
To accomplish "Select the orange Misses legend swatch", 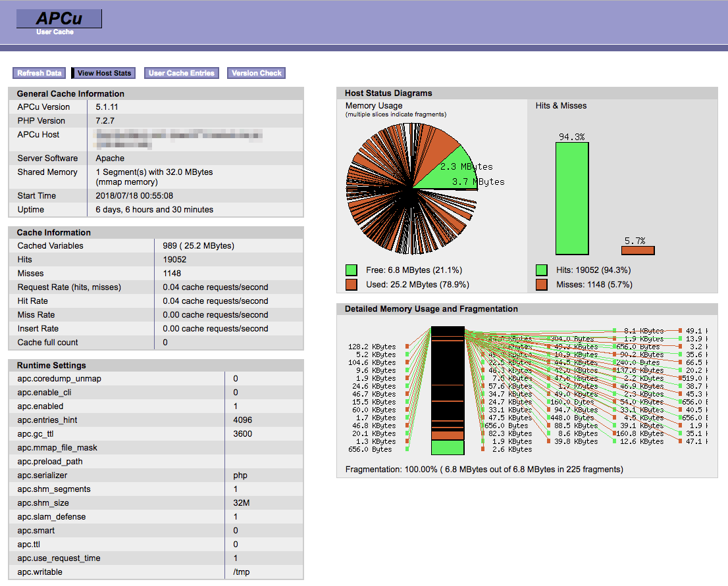I will pos(542,285).
